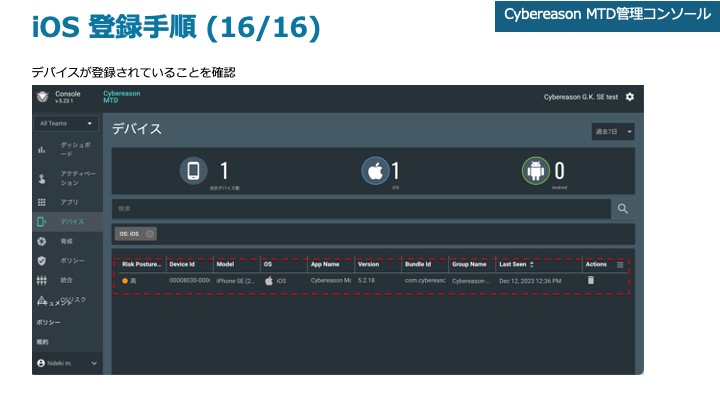The height and width of the screenshot is (405, 720).
Task: Click the Group Name column header
Action: [469, 264]
